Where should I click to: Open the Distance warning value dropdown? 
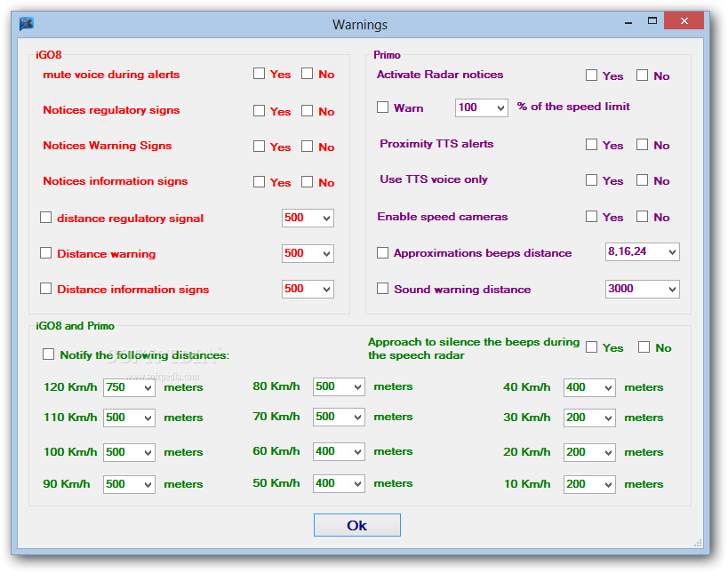[308, 253]
